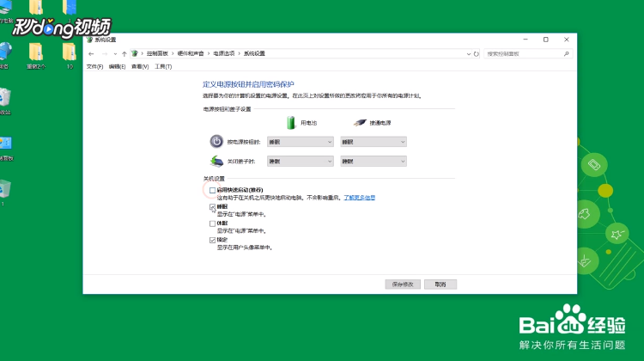Open 按电源按钮时 dropdown under 用电池

point(301,142)
